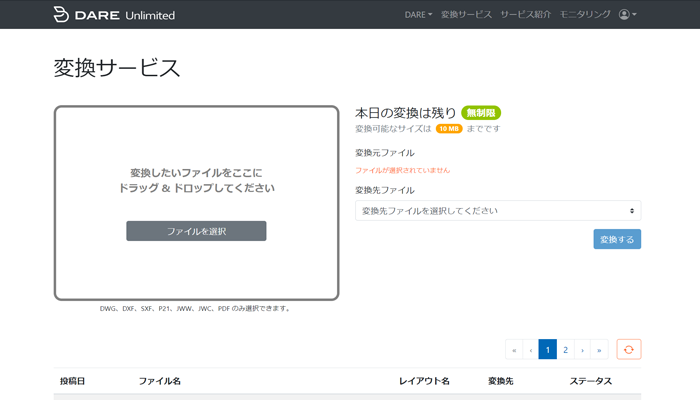Viewport: 700px width, 400px height.
Task: Expand the DARE dropdown in navbar
Action: (x=418, y=15)
